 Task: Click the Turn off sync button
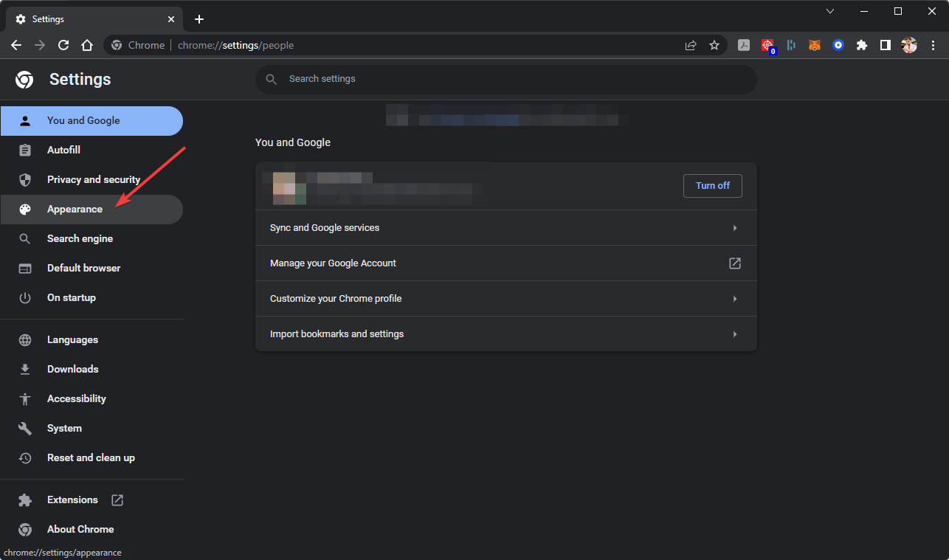(713, 186)
